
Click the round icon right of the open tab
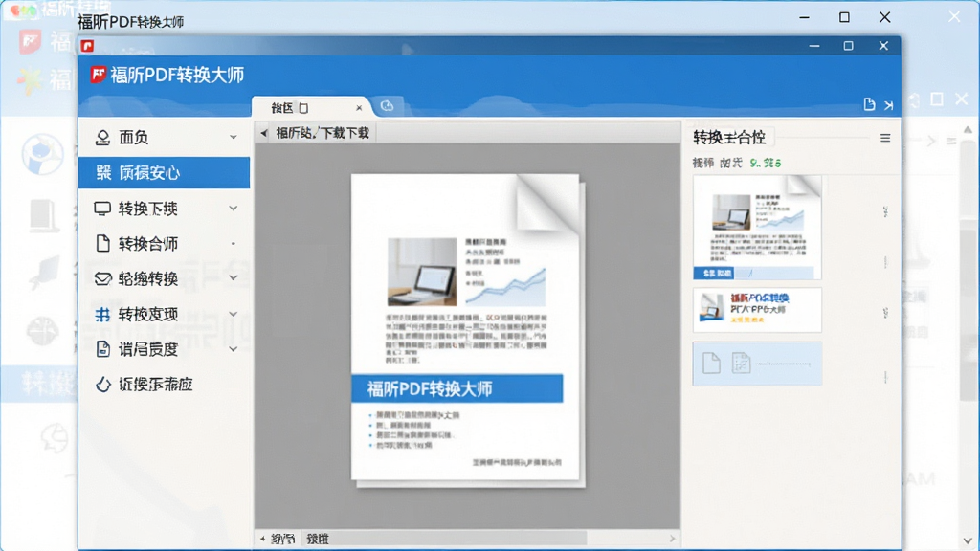387,105
